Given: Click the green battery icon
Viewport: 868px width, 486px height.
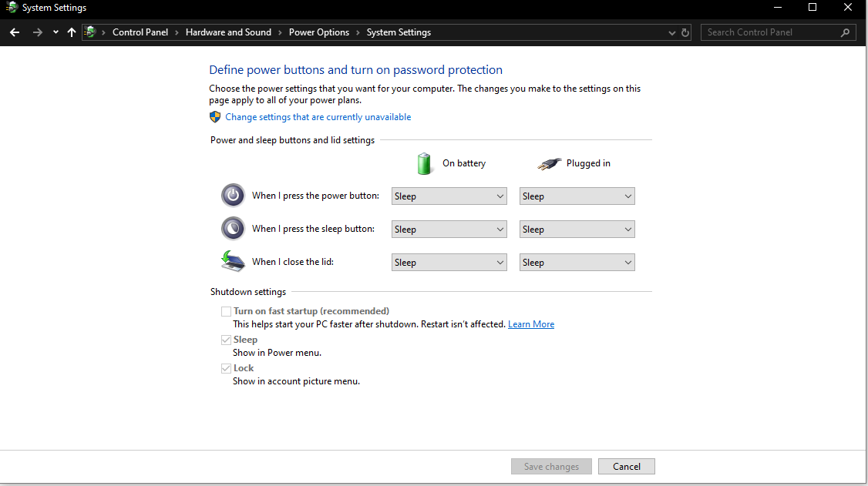Looking at the screenshot, I should pos(424,163).
